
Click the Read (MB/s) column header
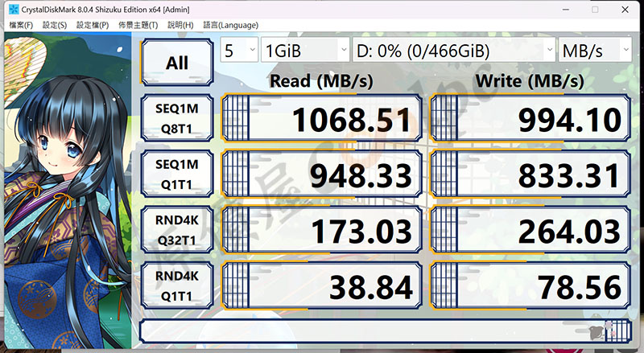(321, 80)
